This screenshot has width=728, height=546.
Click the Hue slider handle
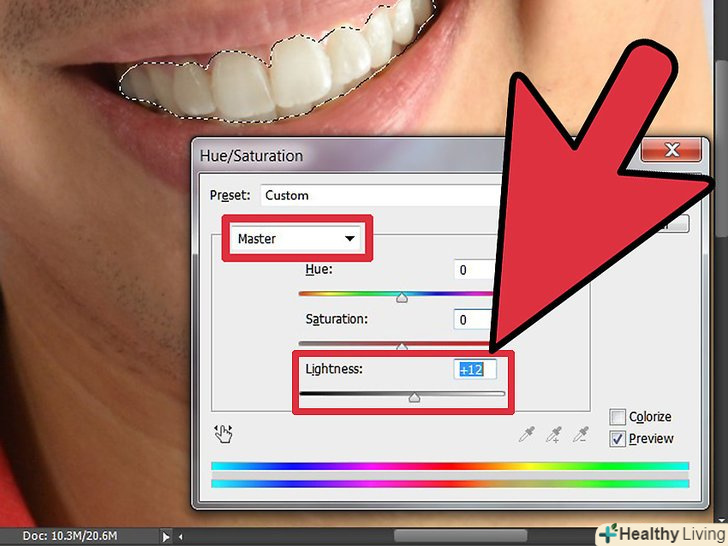click(x=402, y=298)
